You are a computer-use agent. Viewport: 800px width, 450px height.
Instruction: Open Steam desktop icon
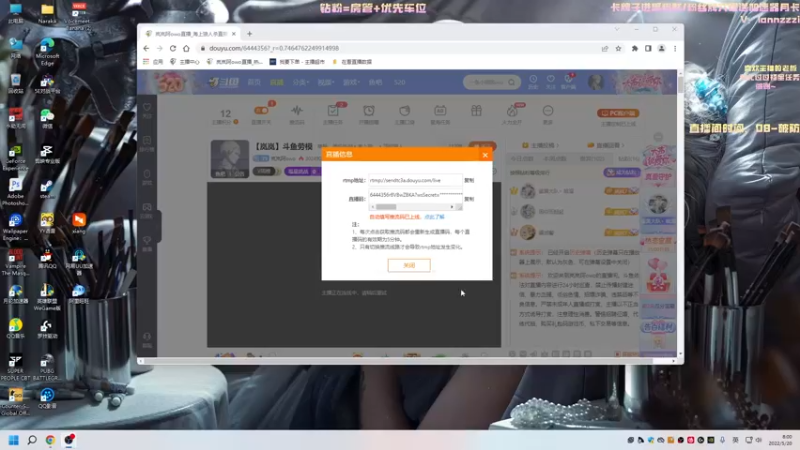[x=47, y=189]
